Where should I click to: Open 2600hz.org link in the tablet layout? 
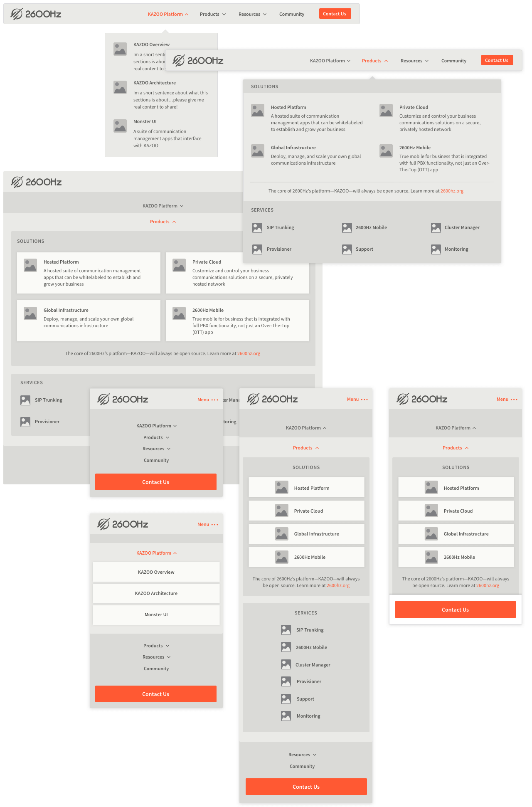click(249, 354)
